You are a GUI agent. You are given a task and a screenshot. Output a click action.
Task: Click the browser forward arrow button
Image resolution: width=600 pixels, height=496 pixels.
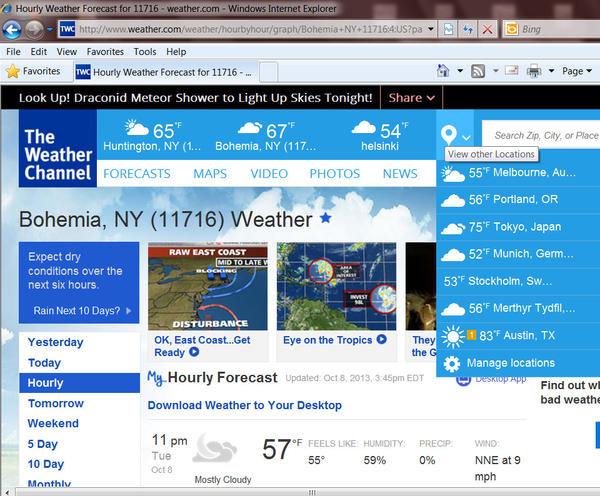(34, 29)
